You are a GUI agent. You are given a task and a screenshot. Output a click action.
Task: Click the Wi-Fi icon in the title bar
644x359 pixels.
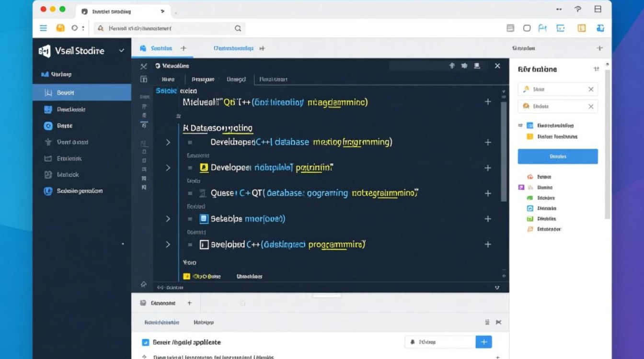point(578,10)
